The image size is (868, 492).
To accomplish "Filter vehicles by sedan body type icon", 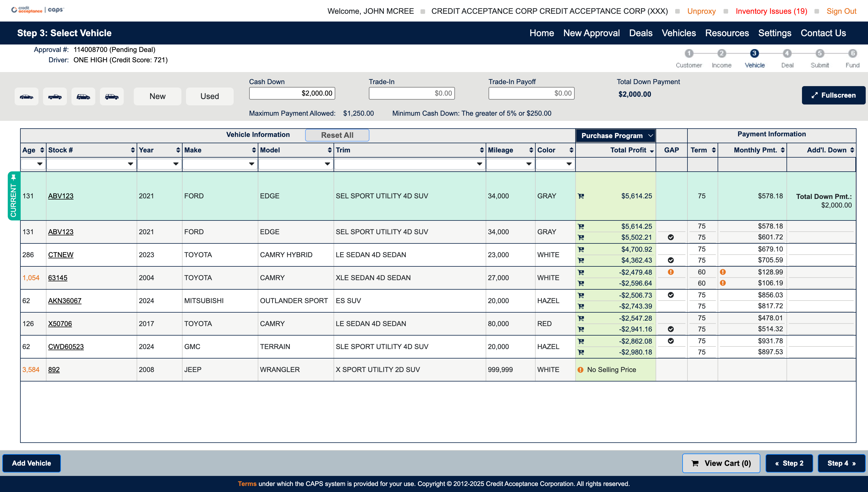I will pos(26,97).
